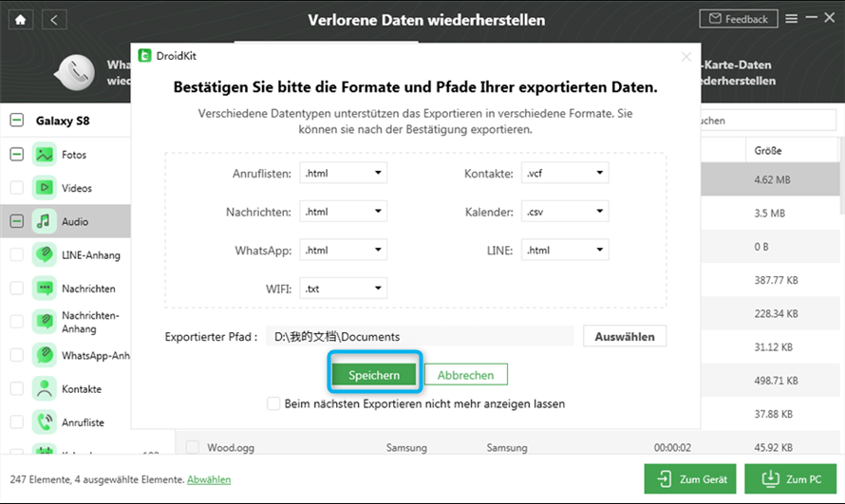Check the Anrufliste checkbox
The height and width of the screenshot is (504, 845).
[17, 422]
